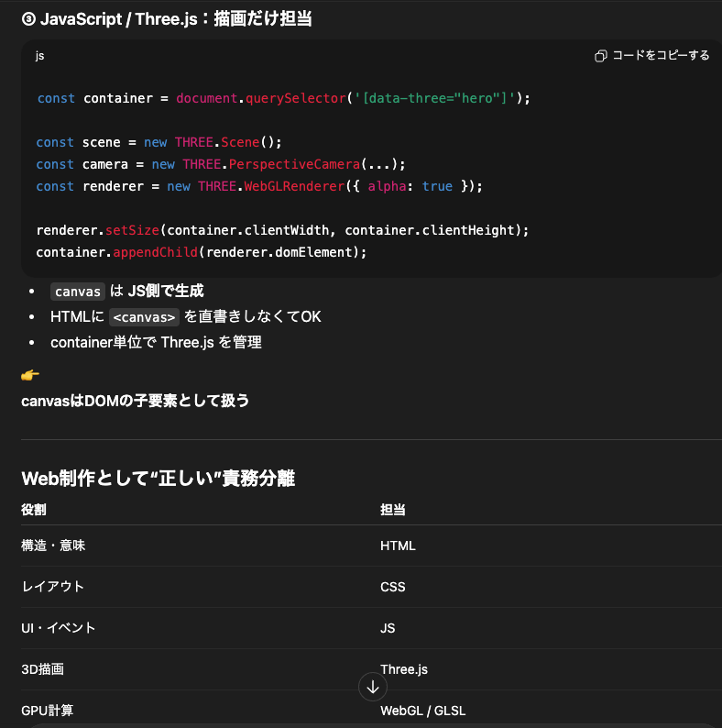Click the table header 役割

click(x=34, y=509)
